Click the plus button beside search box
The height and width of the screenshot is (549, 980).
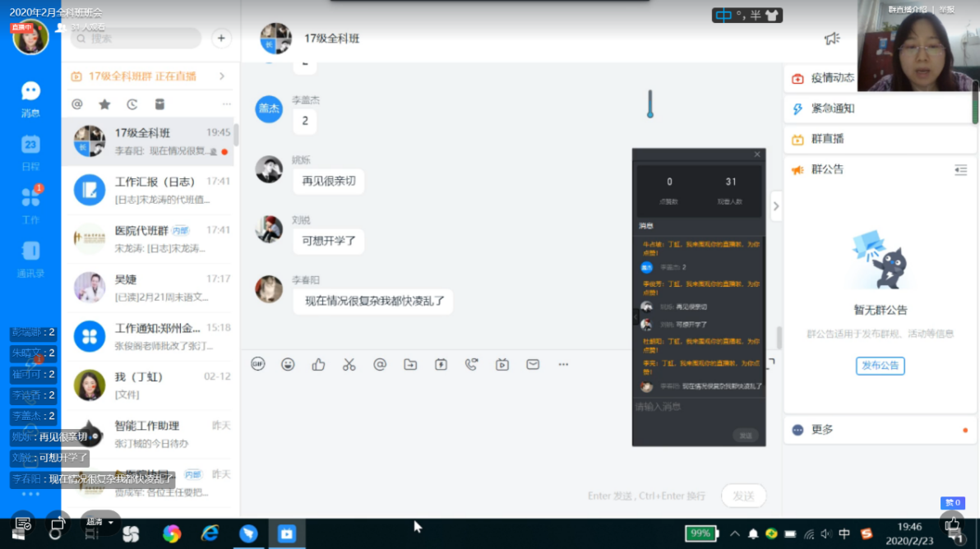point(221,38)
